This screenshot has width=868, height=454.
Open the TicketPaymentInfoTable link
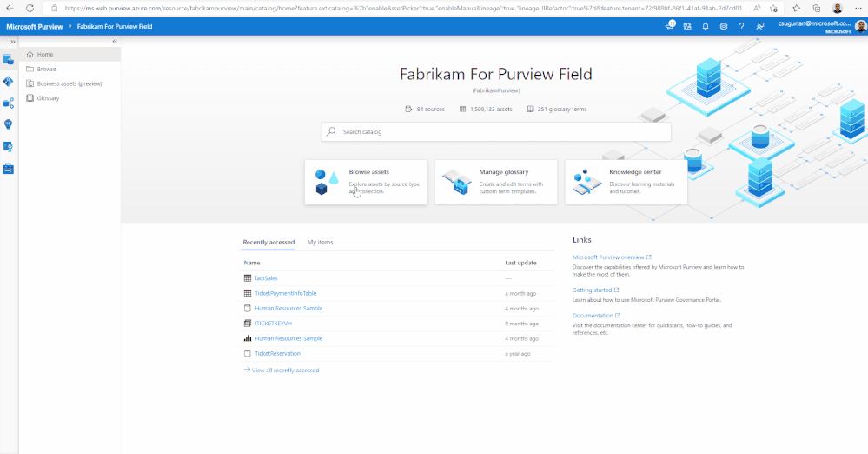coord(286,293)
